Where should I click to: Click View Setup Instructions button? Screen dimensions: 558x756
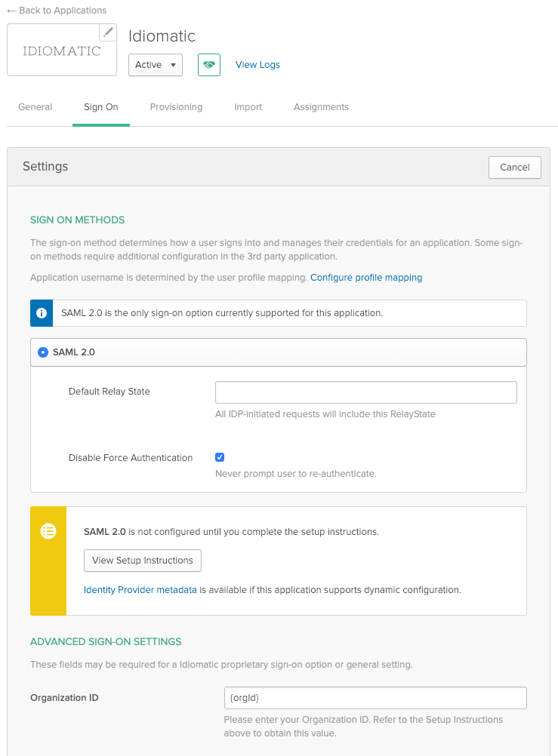(143, 561)
